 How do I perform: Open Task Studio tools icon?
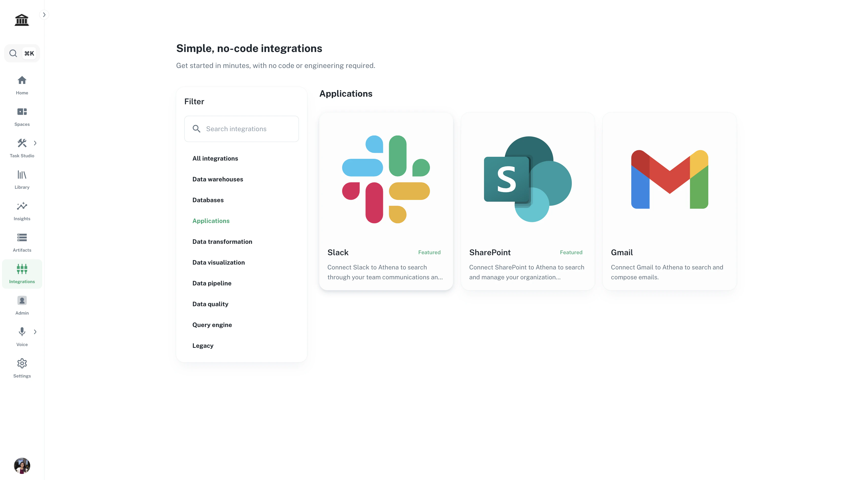[22, 143]
